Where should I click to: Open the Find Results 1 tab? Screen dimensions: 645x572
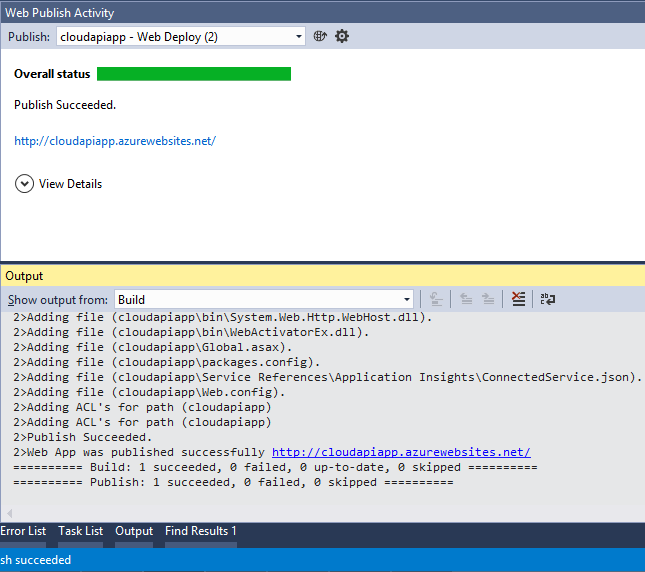click(201, 531)
